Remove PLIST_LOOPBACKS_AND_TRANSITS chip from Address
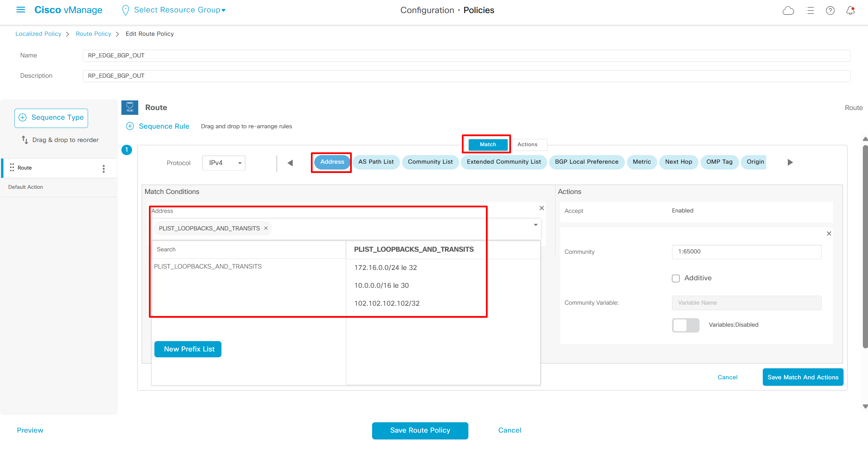 pos(266,228)
